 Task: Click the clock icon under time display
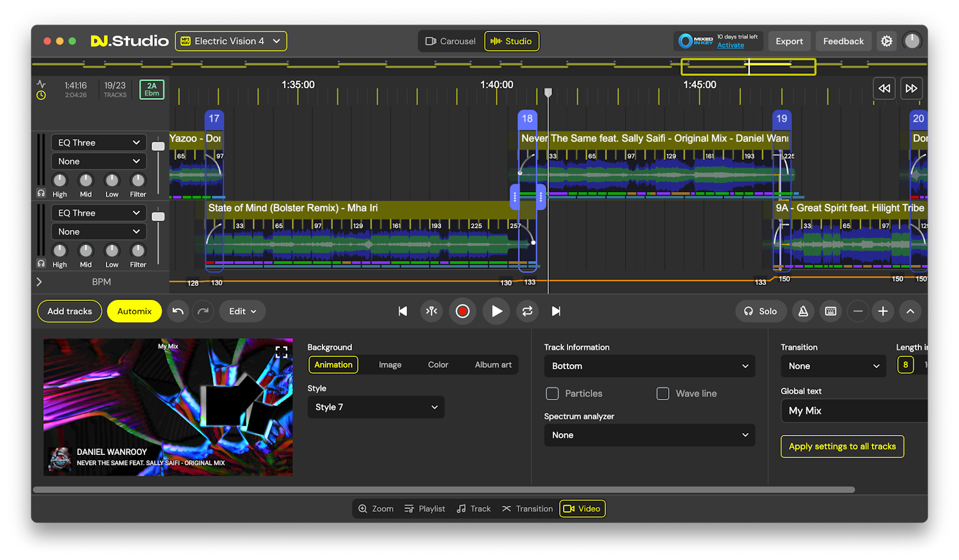[x=41, y=95]
